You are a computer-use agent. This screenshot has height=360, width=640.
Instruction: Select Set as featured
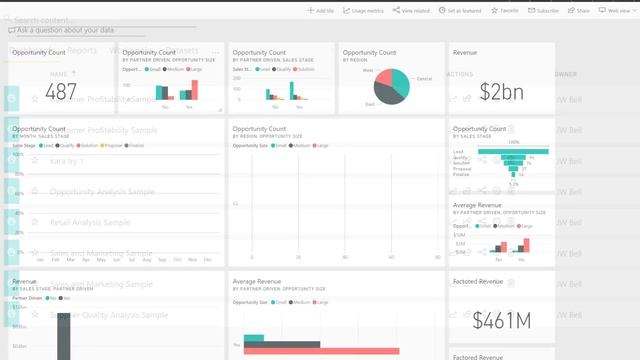(x=460, y=11)
